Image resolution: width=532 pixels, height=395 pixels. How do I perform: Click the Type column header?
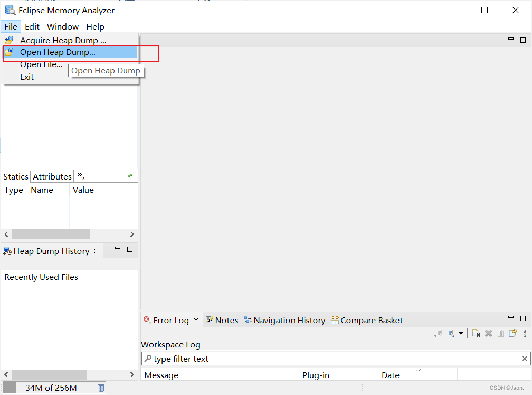[x=14, y=190]
